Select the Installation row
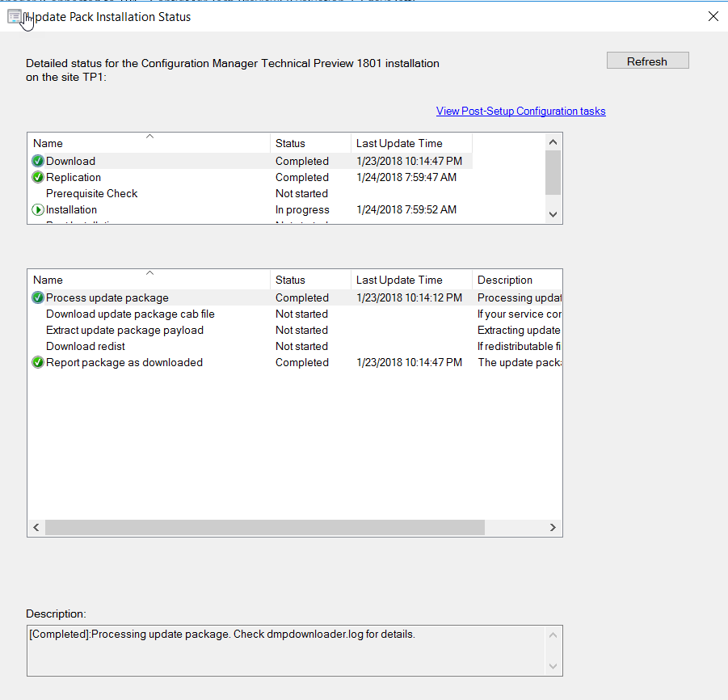 coord(250,210)
